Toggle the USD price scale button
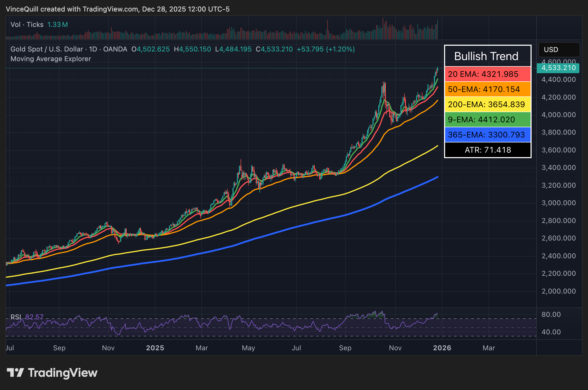588x390 pixels. click(559, 50)
